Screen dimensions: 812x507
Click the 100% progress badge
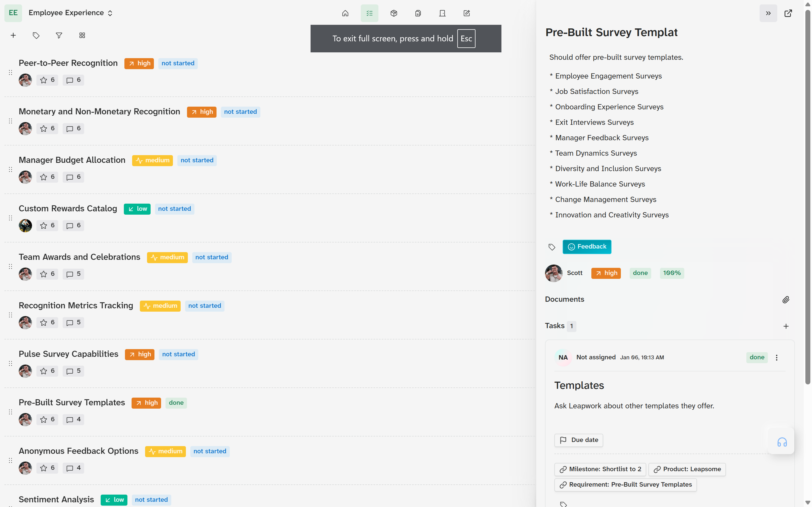point(672,273)
